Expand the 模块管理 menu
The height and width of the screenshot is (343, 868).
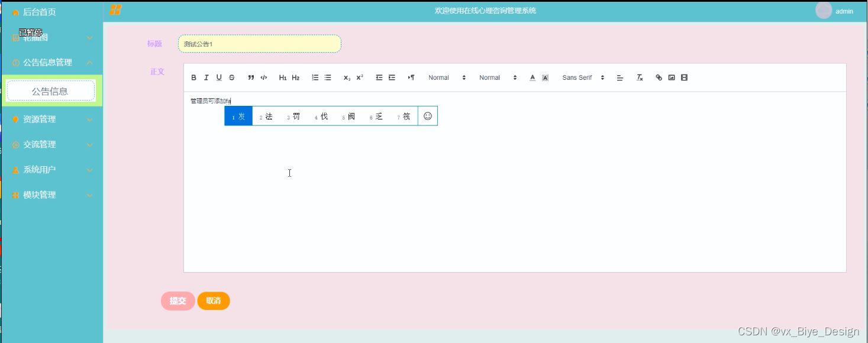click(52, 195)
